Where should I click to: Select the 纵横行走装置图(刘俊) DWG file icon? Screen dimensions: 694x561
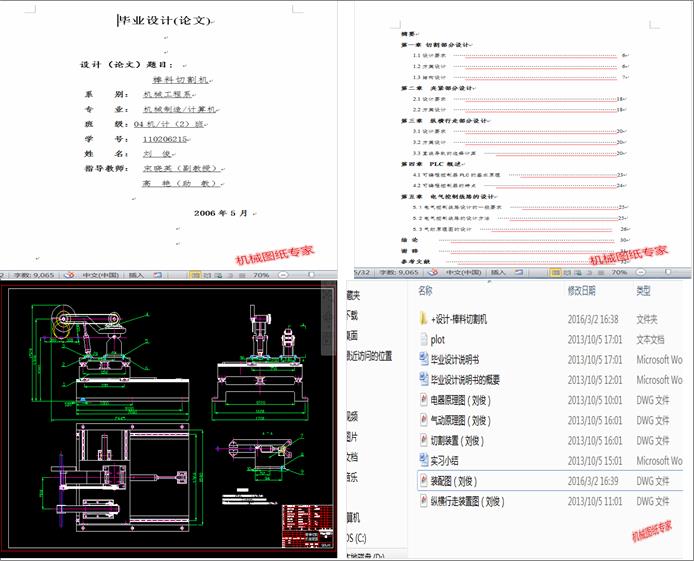(x=424, y=501)
